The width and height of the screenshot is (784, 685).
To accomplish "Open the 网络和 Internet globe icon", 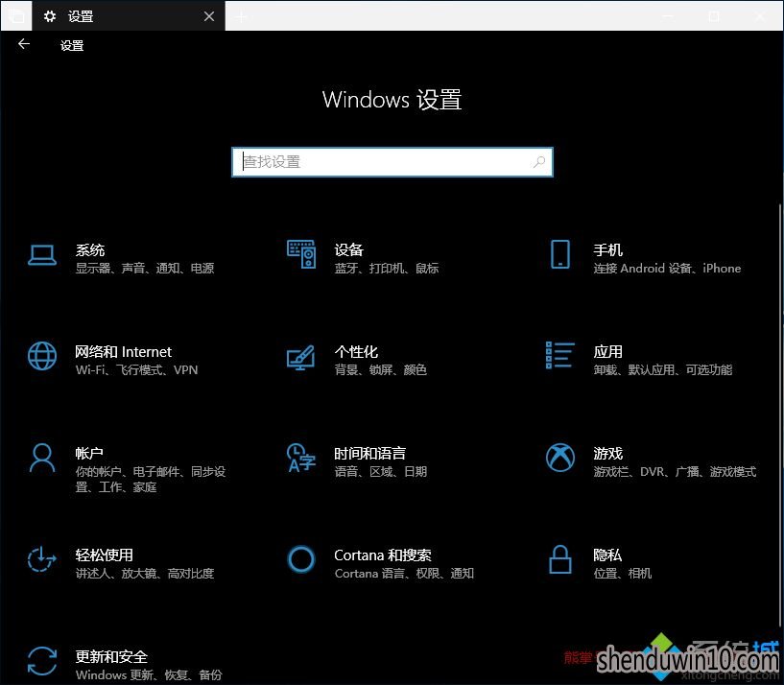I will click(x=42, y=356).
